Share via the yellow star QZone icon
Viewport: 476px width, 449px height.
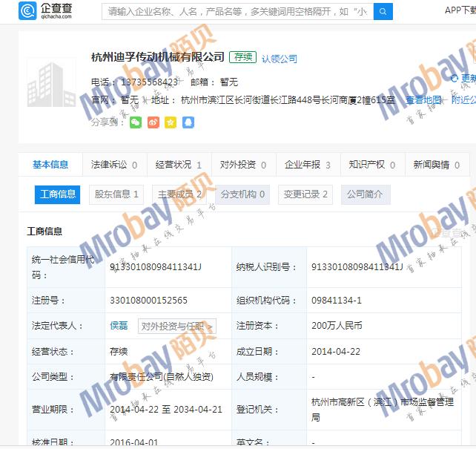pyautogui.click(x=171, y=122)
